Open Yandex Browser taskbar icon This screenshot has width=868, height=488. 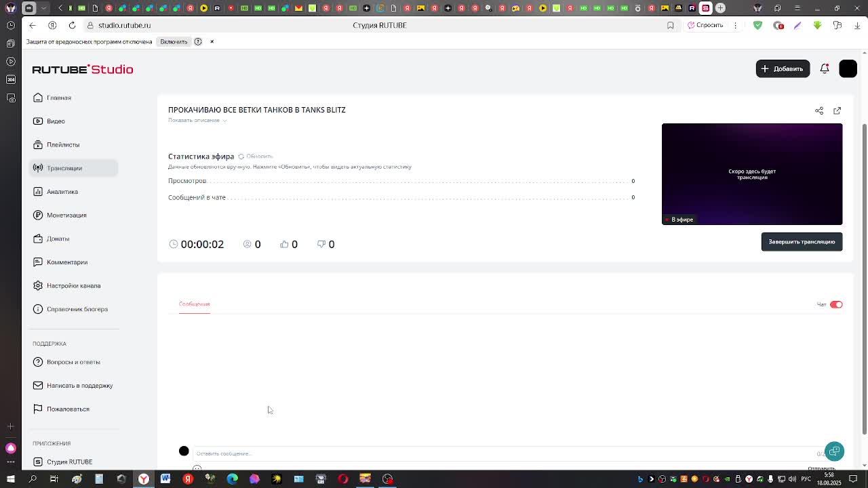tap(144, 479)
